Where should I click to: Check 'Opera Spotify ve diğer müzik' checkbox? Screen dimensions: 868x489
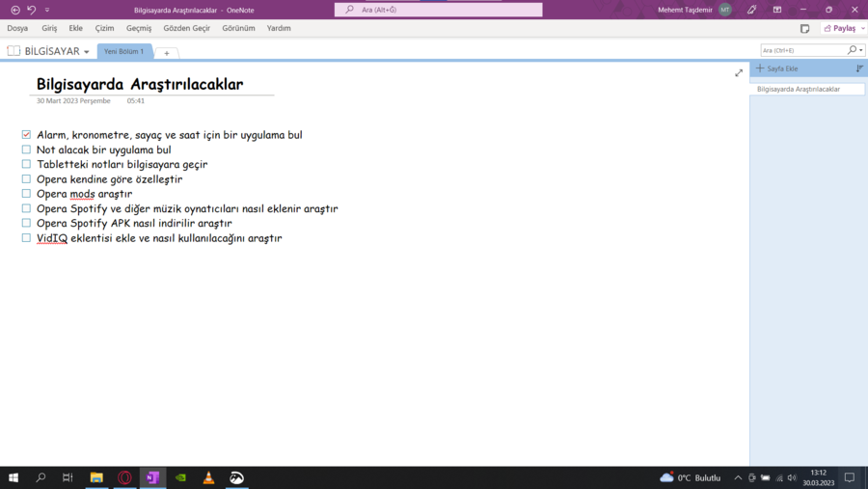pyautogui.click(x=26, y=208)
